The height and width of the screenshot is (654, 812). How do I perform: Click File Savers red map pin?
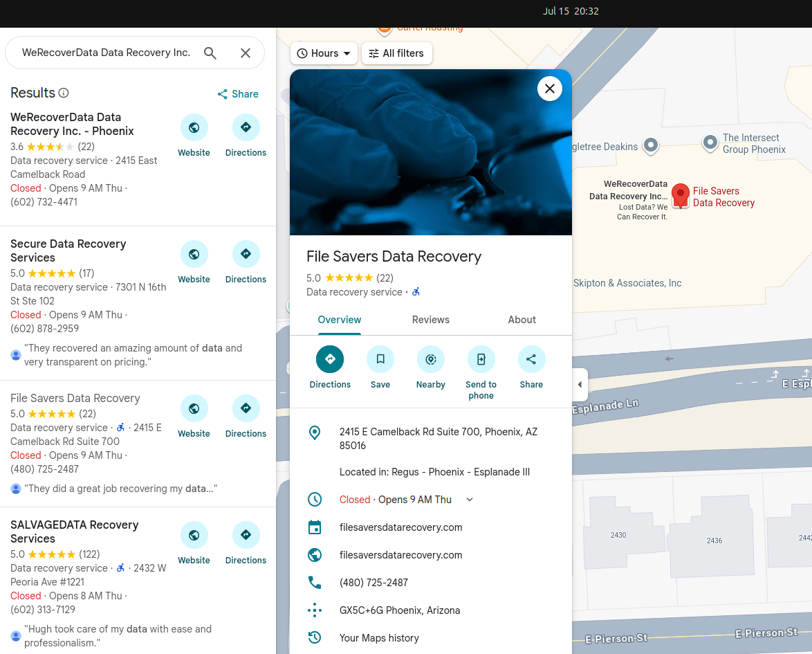tap(680, 196)
